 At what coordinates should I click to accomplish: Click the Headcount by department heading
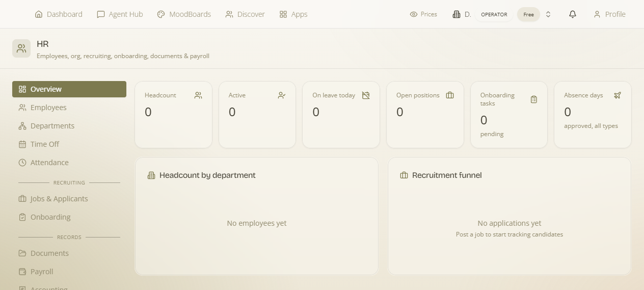coord(207,175)
